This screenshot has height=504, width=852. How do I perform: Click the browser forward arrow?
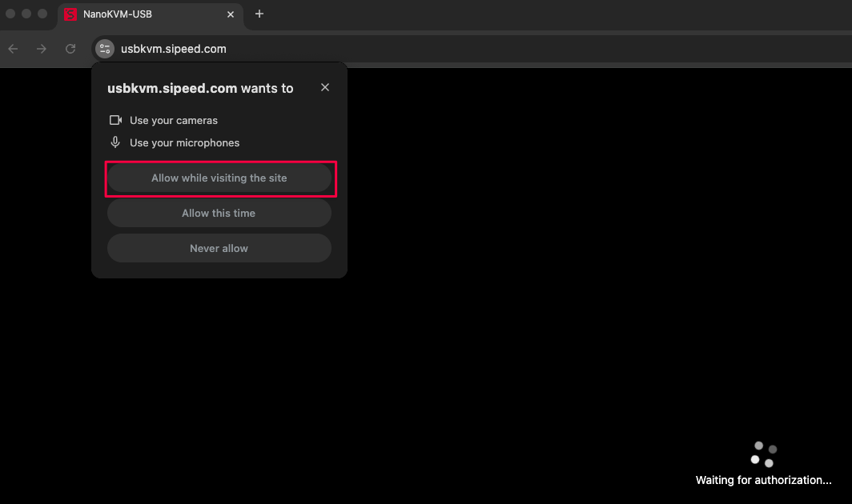coord(42,49)
